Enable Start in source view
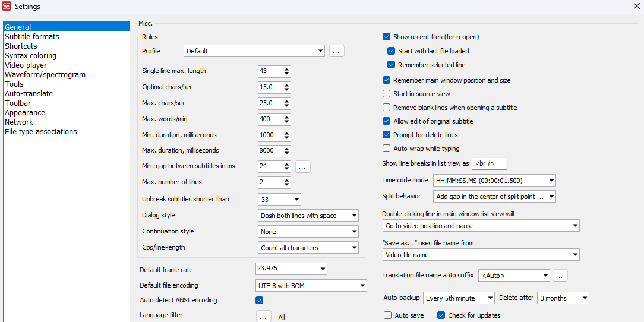 pos(387,94)
